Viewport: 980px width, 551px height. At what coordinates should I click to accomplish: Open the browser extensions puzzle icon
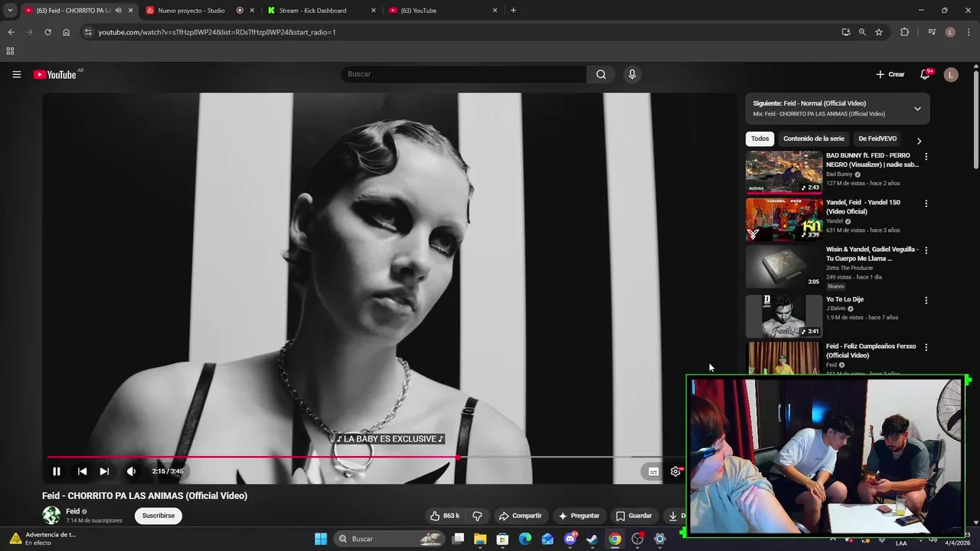click(904, 32)
